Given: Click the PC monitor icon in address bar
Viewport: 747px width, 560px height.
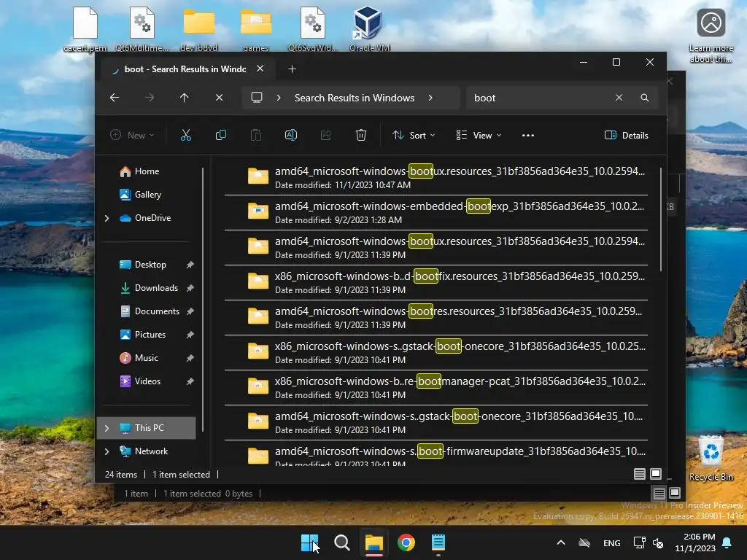Looking at the screenshot, I should coord(257,98).
